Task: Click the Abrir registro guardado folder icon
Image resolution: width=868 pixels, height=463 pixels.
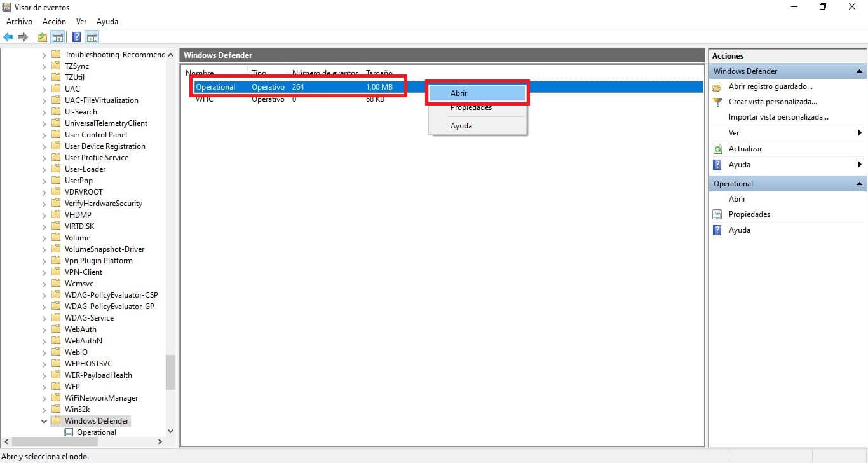Action: 717,86
